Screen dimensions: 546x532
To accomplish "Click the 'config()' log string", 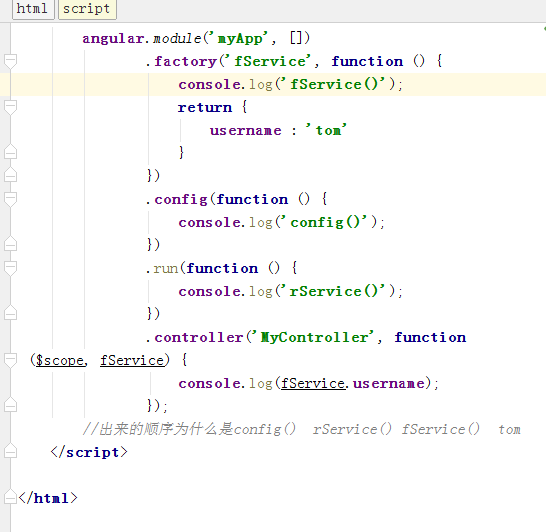I will (x=325, y=222).
